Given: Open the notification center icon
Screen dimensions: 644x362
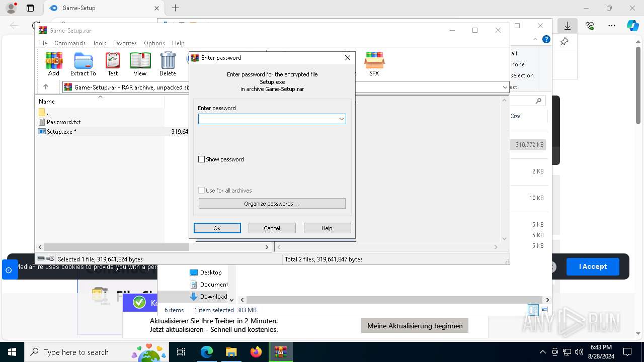Looking at the screenshot, I should click(x=627, y=352).
